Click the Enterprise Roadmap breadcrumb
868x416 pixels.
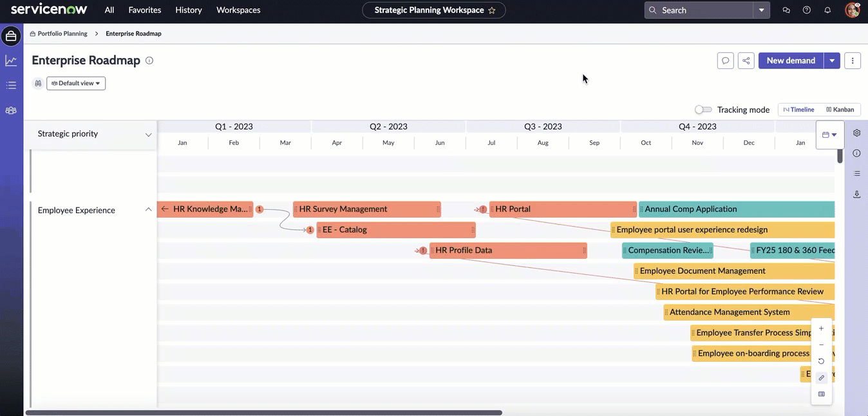133,33
